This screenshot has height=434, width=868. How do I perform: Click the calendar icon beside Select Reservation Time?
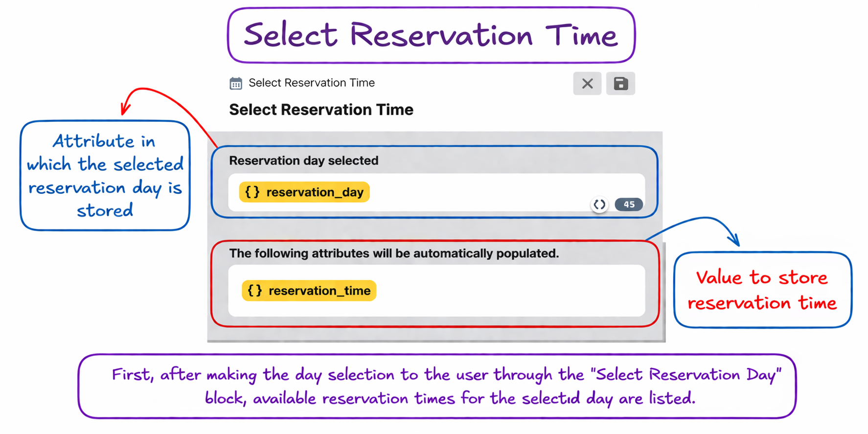[236, 83]
